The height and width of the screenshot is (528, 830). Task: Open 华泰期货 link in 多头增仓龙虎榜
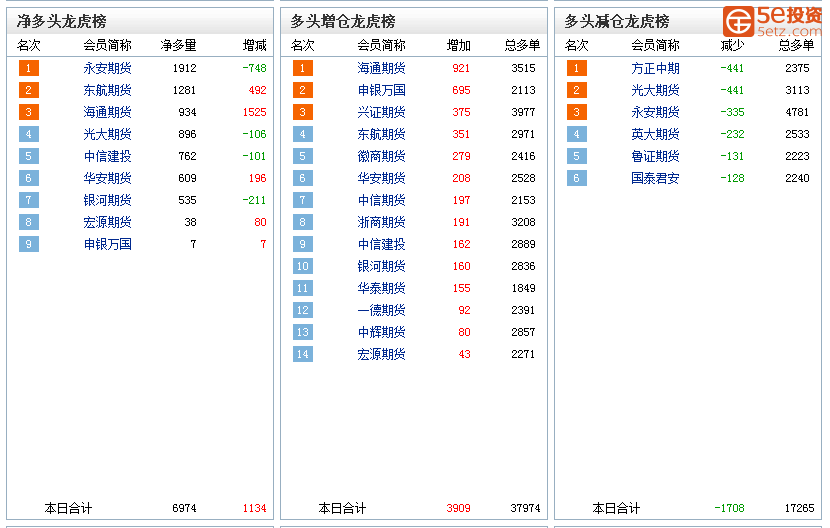coord(381,288)
